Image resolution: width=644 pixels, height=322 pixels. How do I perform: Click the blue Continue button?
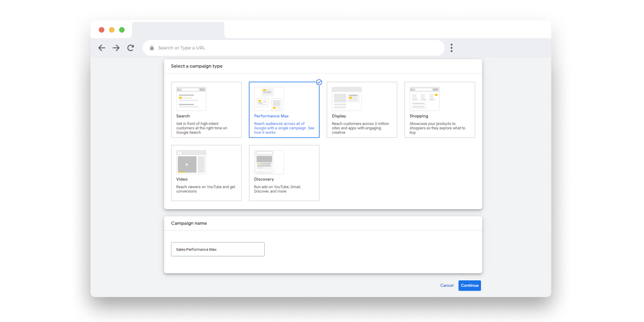[x=469, y=286]
